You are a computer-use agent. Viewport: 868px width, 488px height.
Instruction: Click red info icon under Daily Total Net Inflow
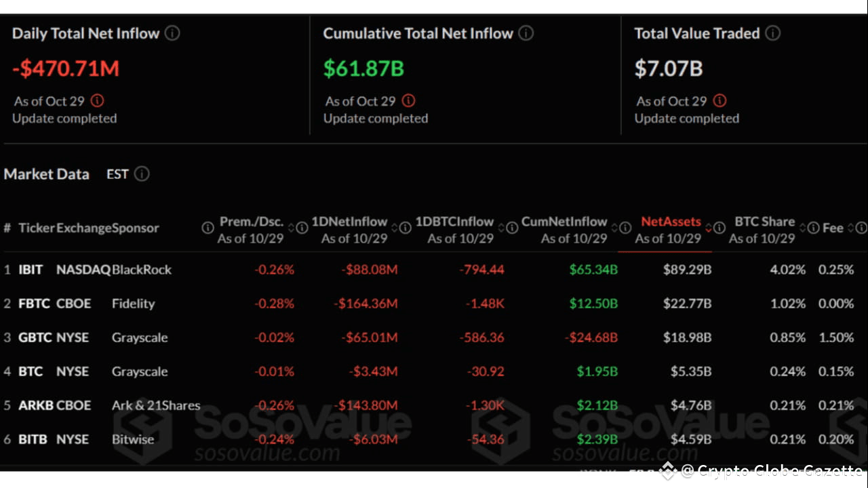click(97, 101)
